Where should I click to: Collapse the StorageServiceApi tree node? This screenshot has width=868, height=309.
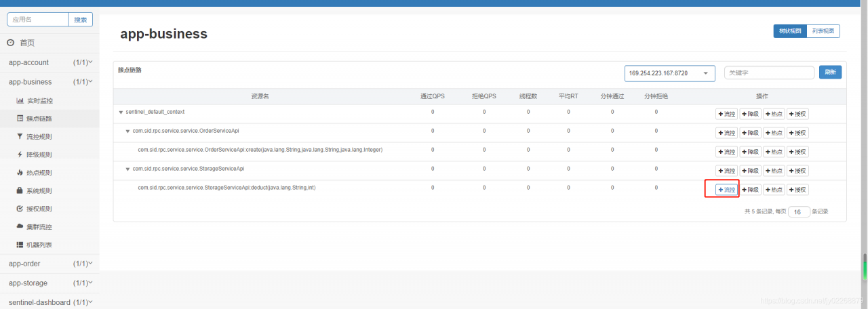click(x=127, y=169)
